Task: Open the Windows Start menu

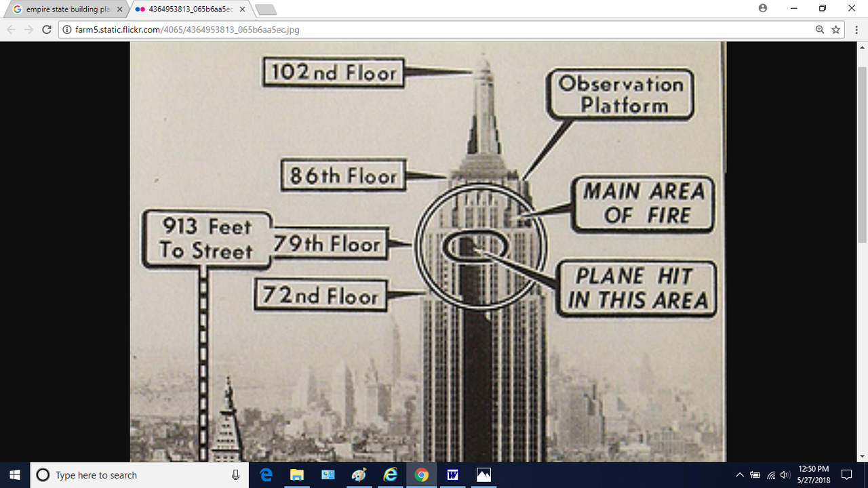Action: pyautogui.click(x=15, y=475)
